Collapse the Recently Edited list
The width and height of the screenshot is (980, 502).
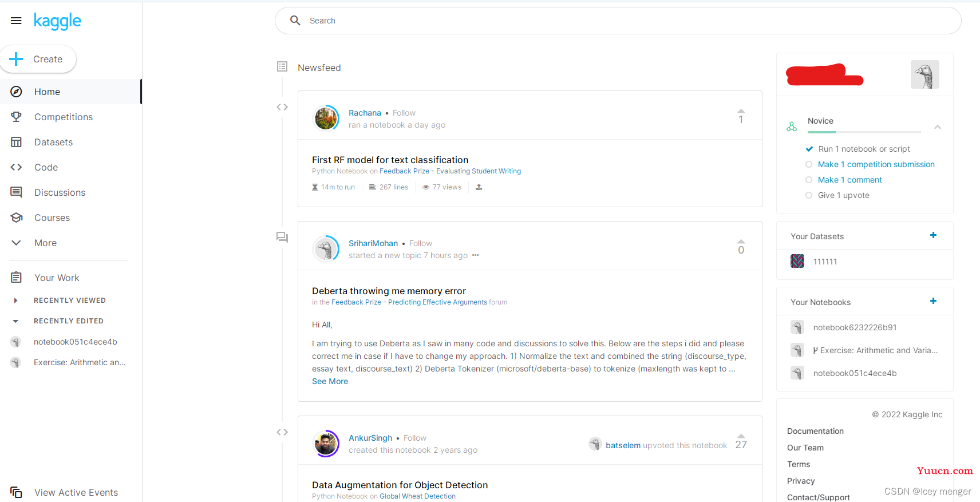tap(15, 321)
